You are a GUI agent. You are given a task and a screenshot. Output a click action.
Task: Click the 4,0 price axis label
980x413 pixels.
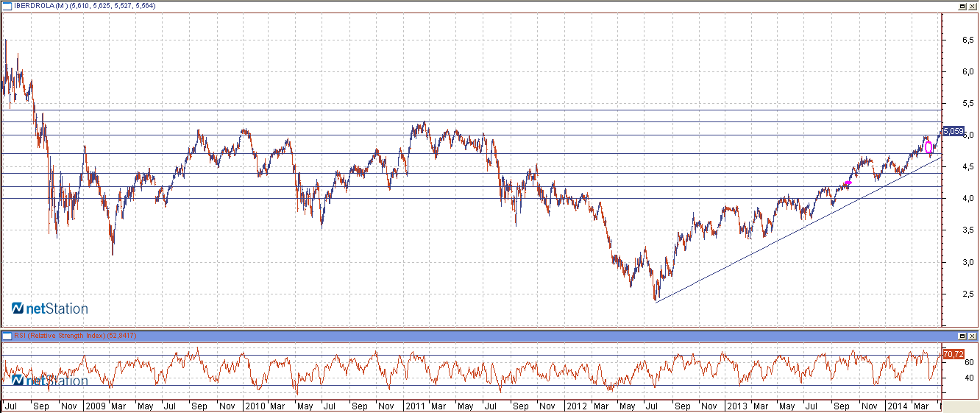point(969,199)
